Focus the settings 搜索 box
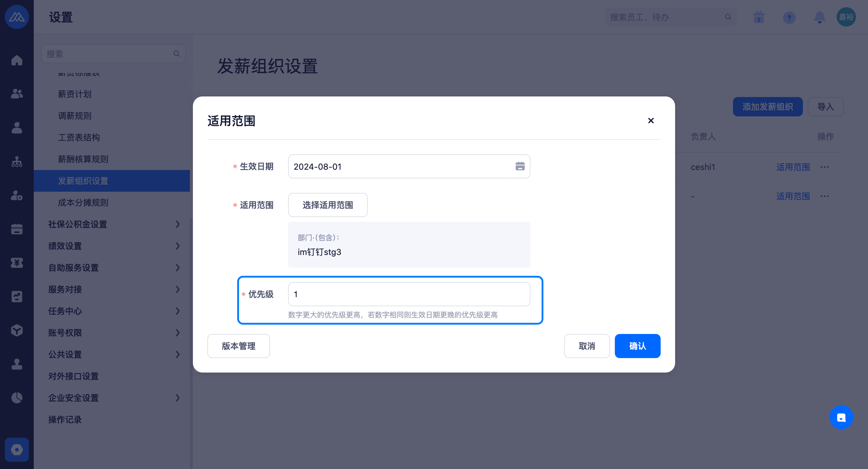Screen dimensions: 868x469 click(x=113, y=54)
